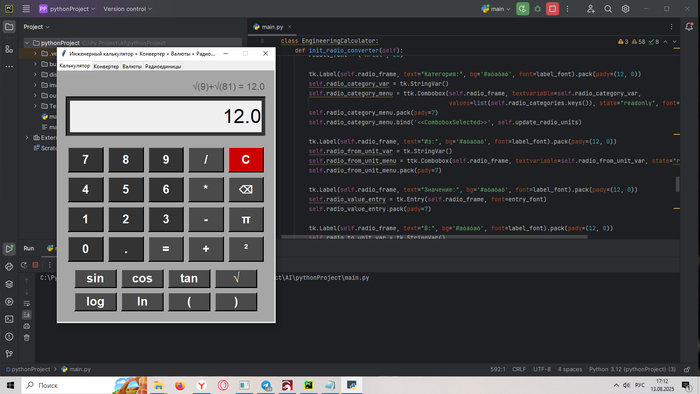Open editor tab options kebab menu
This screenshot has width=700, height=394.
671,27
